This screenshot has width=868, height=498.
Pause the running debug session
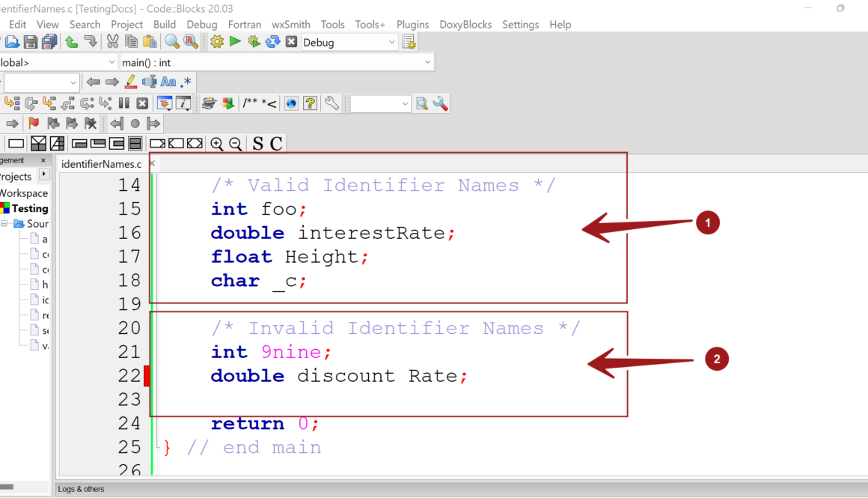(124, 103)
